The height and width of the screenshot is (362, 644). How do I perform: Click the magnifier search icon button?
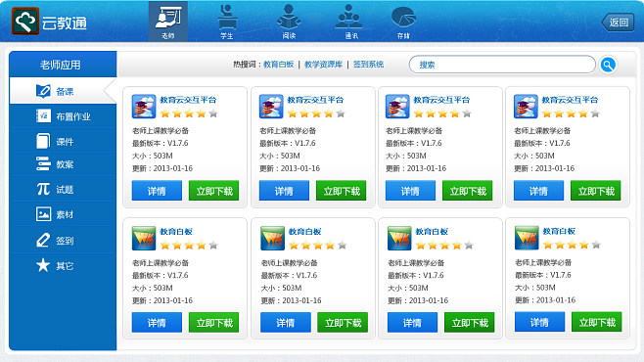tap(608, 65)
